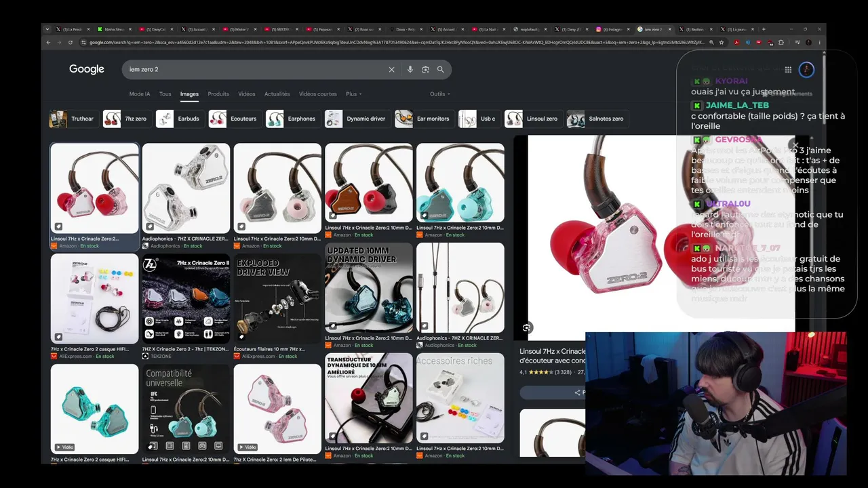This screenshot has height=488, width=868.
Task: Select the 7hz zero suggestion chip
Action: pos(126,119)
